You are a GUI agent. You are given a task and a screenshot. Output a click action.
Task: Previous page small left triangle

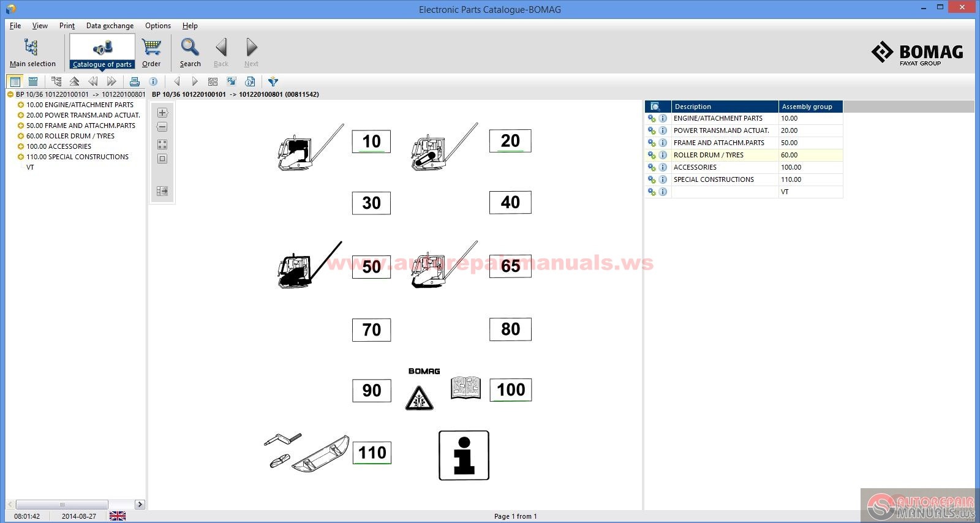click(177, 81)
